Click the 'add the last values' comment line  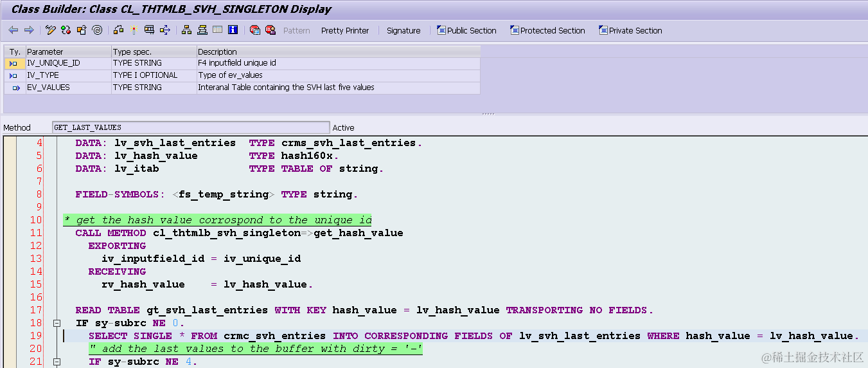coord(256,349)
